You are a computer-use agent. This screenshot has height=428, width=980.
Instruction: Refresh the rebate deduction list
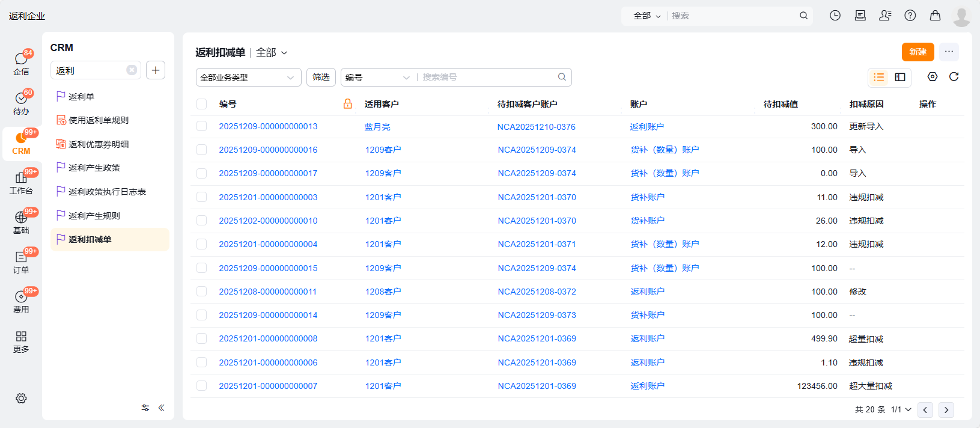(x=954, y=76)
